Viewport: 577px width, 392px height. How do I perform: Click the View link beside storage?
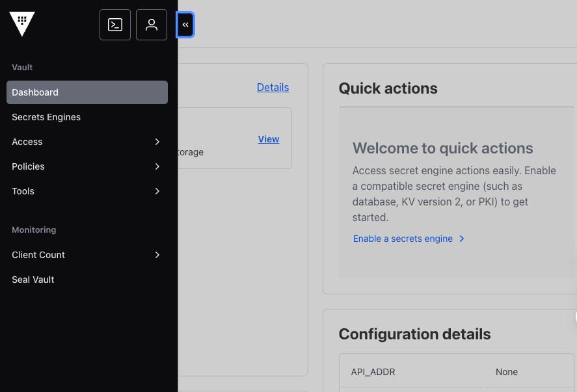[269, 139]
